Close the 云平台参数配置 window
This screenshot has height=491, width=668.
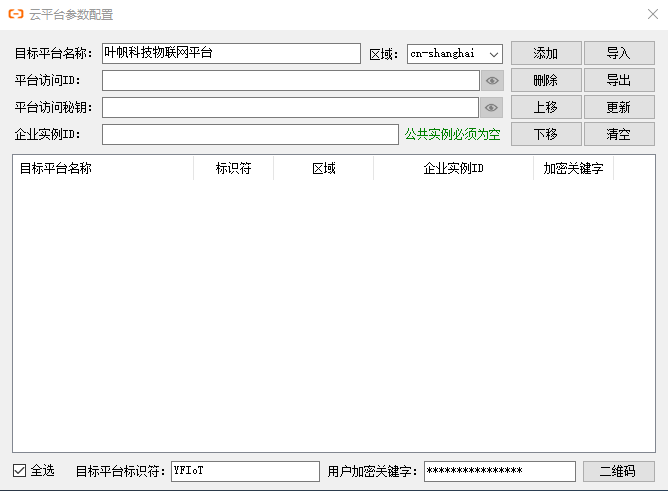click(653, 14)
